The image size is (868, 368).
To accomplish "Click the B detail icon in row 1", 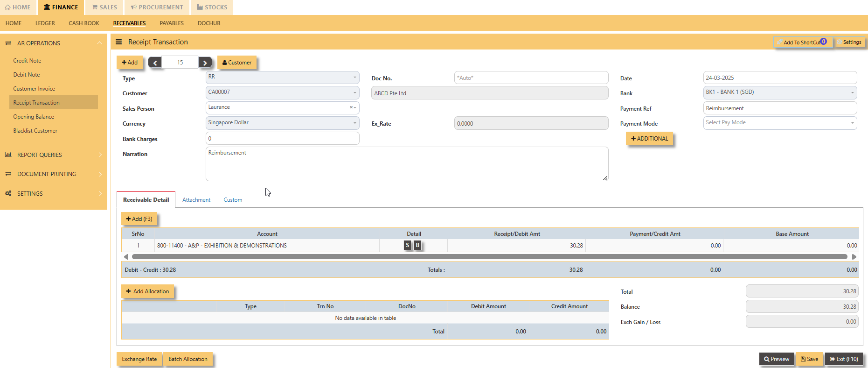I will coord(417,245).
